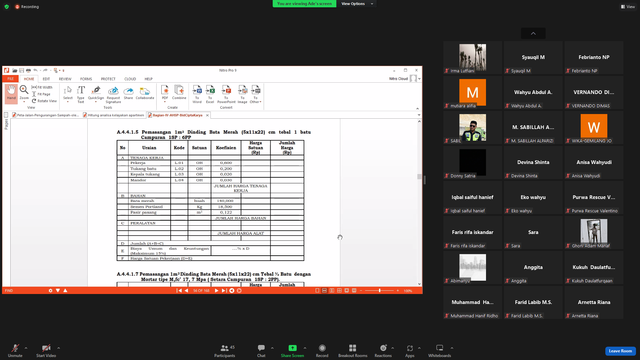640x360 pixels.
Task: Click the page number field 56 OF 168
Action: coord(201,291)
